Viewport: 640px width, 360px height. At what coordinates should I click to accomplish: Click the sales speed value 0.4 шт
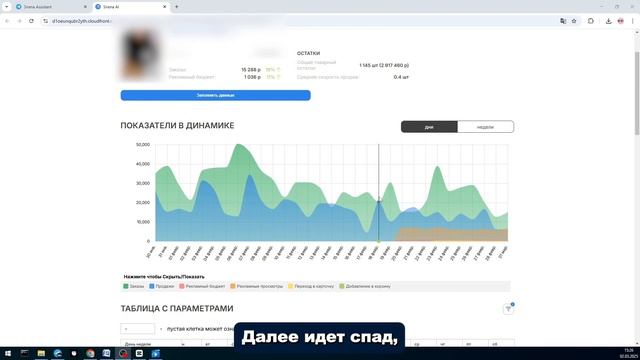point(401,77)
